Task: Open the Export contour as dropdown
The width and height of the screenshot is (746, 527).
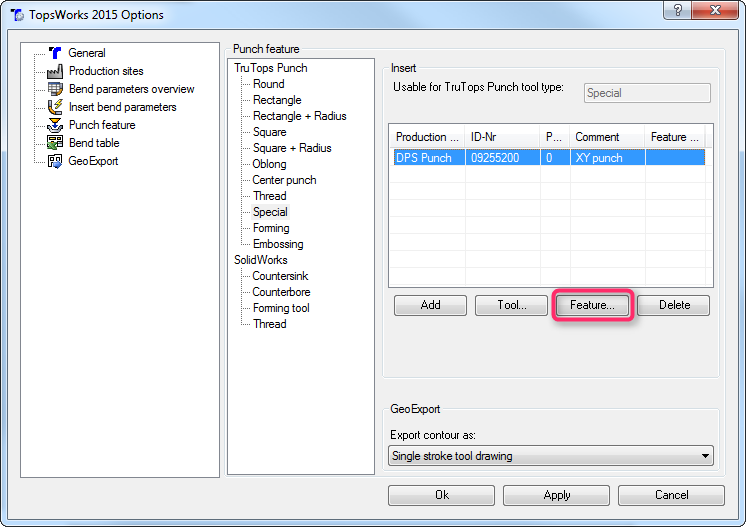Action: (705, 456)
